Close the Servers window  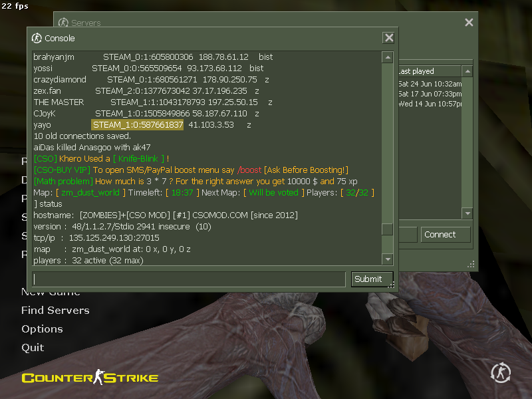(x=469, y=23)
